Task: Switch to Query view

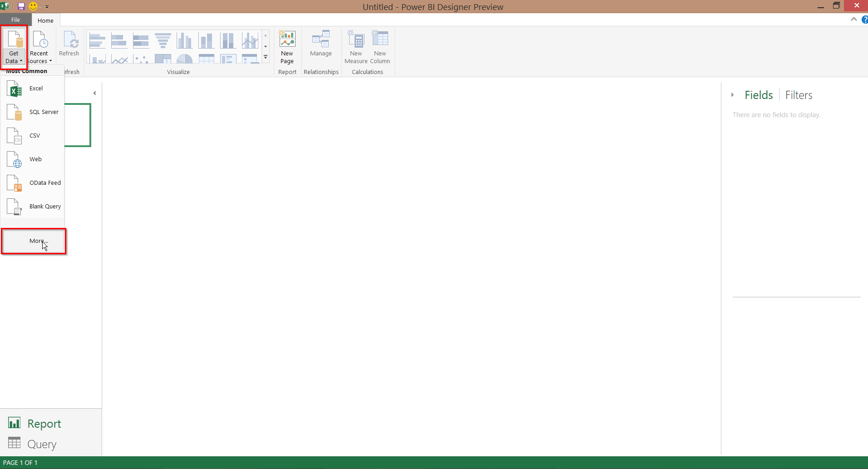Action: click(41, 444)
